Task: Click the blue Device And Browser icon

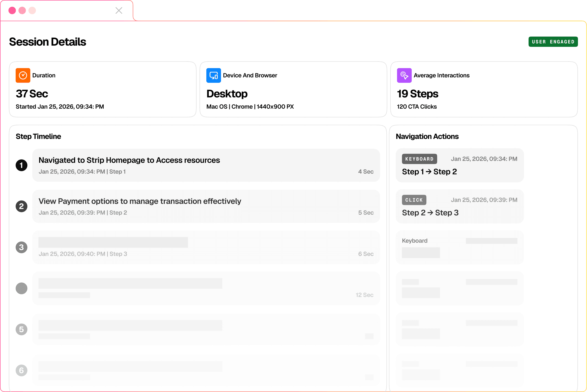Action: (x=213, y=75)
